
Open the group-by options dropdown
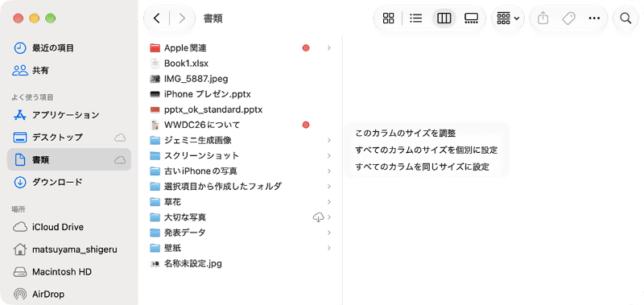pos(508,19)
